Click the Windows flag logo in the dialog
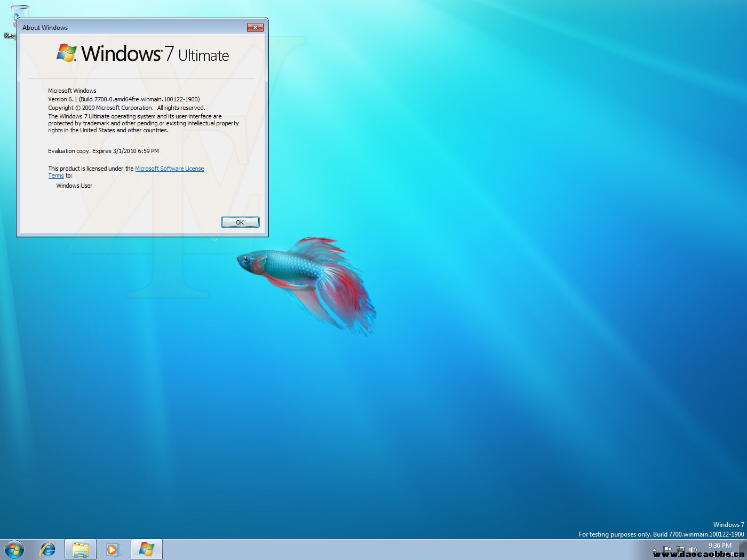The image size is (747, 560). click(67, 53)
